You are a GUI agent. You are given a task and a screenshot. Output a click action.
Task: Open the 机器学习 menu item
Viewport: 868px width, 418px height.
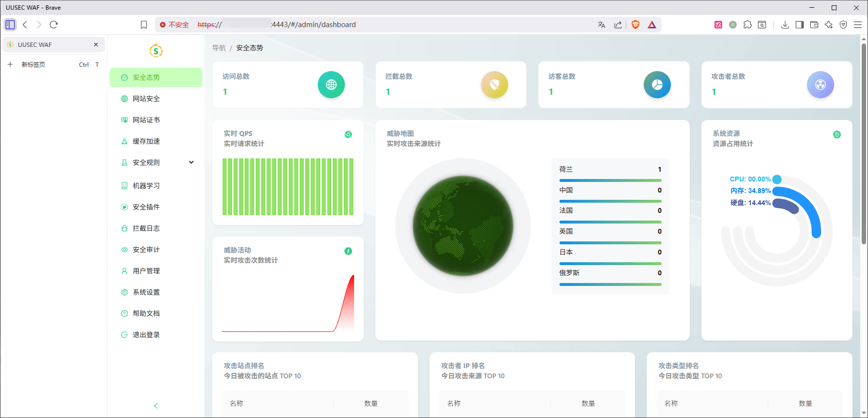coord(155,186)
